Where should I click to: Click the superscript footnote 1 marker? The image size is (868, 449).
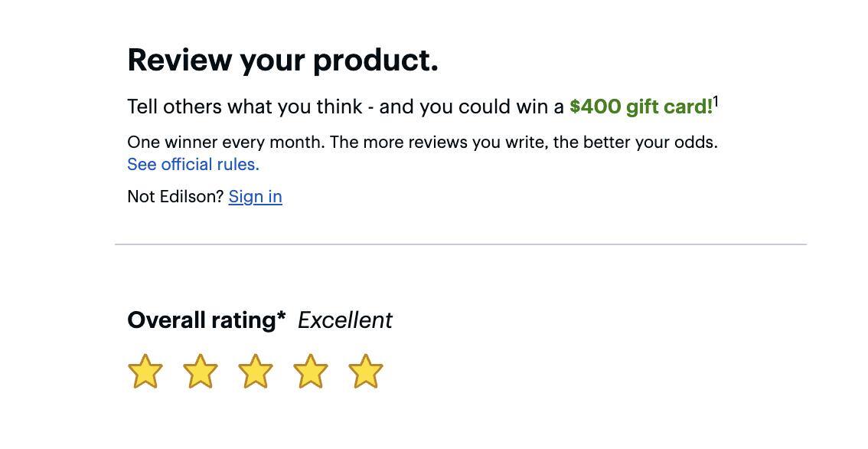716,100
